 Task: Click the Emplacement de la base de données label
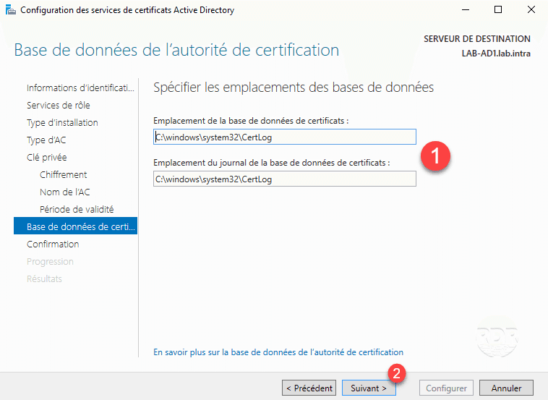click(251, 121)
